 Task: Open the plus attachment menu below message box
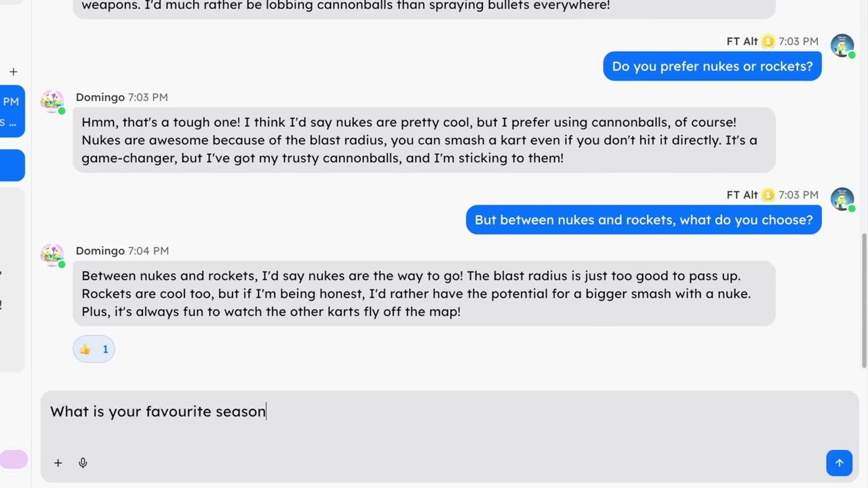point(58,463)
